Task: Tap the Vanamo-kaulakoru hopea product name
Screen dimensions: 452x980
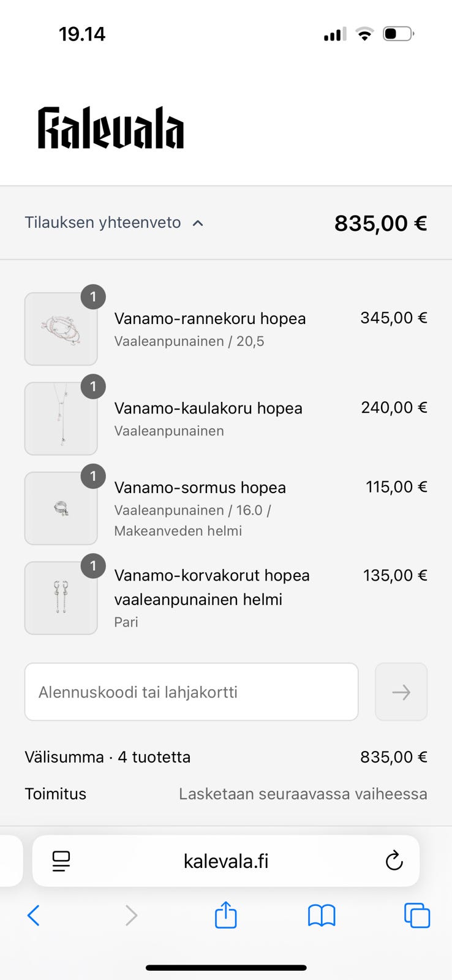Action: [208, 408]
